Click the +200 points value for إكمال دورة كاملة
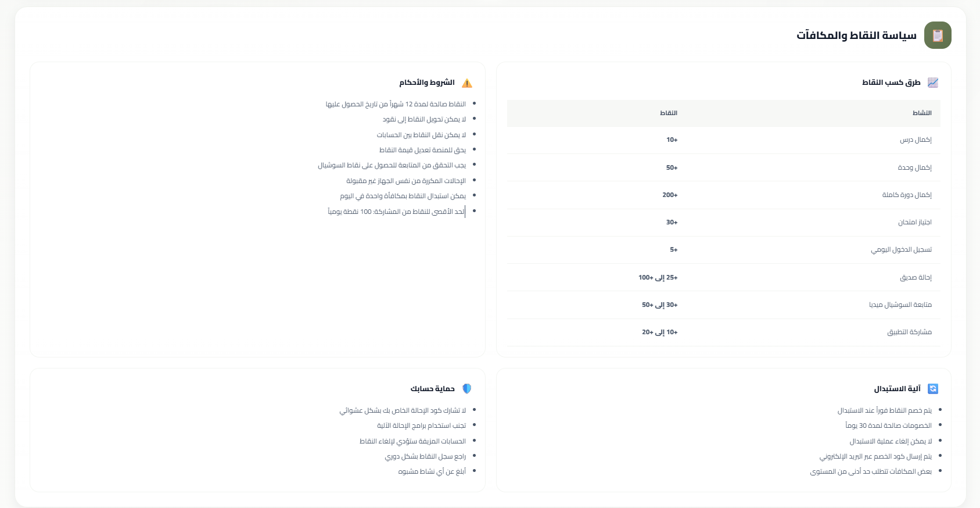980x508 pixels. (x=670, y=195)
